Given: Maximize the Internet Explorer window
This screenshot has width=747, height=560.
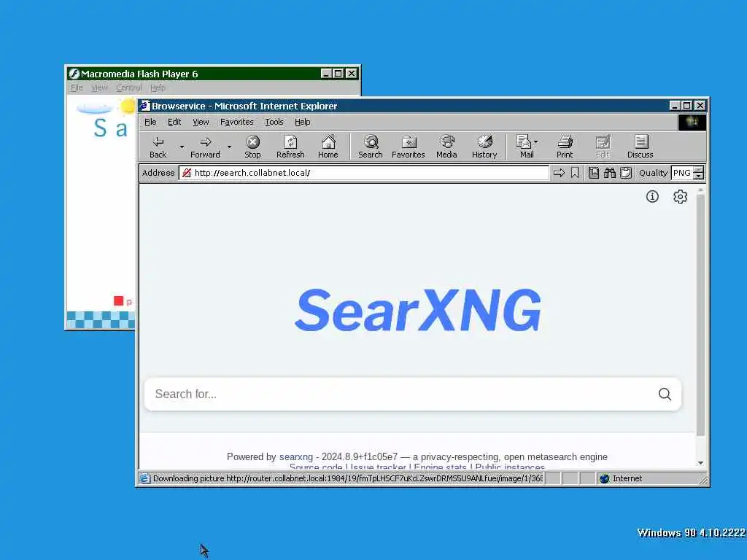Looking at the screenshot, I should (687, 106).
